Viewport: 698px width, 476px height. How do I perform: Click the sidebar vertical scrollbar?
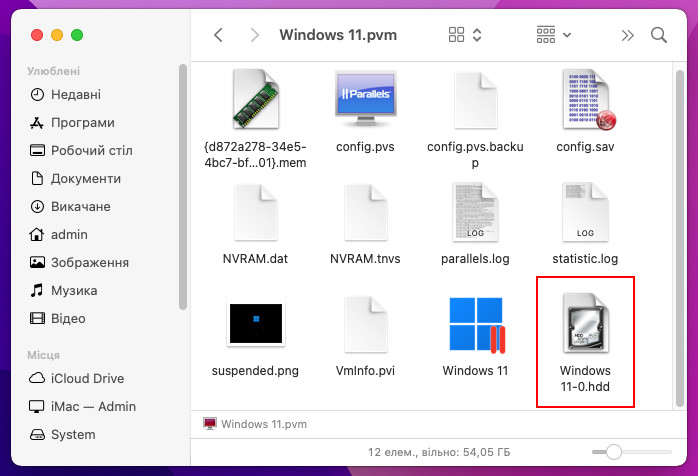(x=183, y=187)
